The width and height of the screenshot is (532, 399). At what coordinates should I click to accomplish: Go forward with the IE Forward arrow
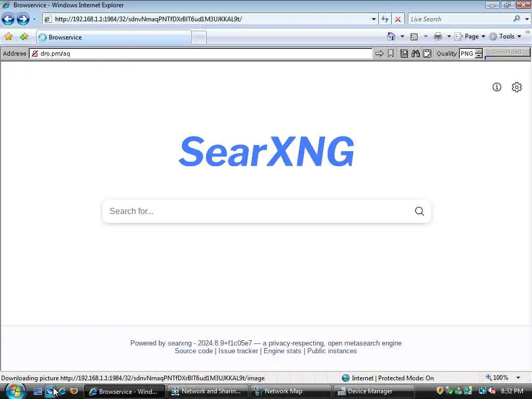click(x=23, y=19)
